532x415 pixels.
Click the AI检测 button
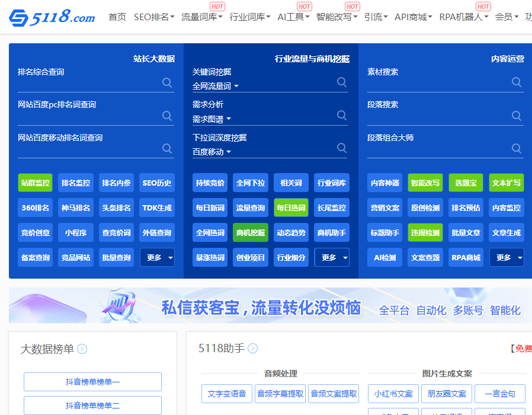(x=384, y=257)
